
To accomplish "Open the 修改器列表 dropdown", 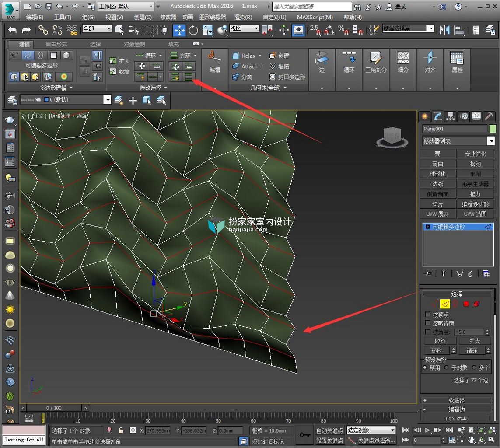I will point(458,140).
